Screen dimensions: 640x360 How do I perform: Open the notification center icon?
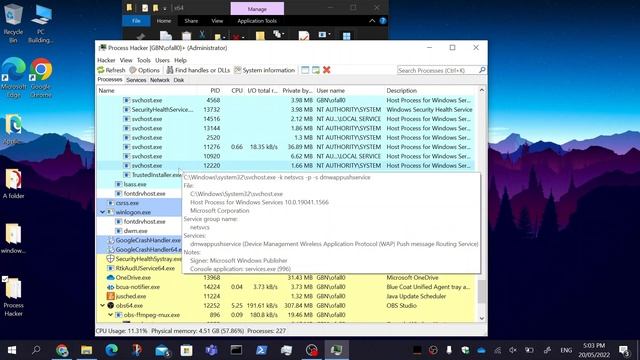[624, 350]
